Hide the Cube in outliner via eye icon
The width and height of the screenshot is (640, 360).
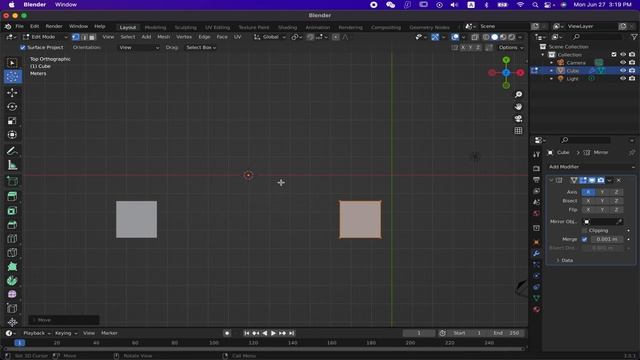pos(623,71)
